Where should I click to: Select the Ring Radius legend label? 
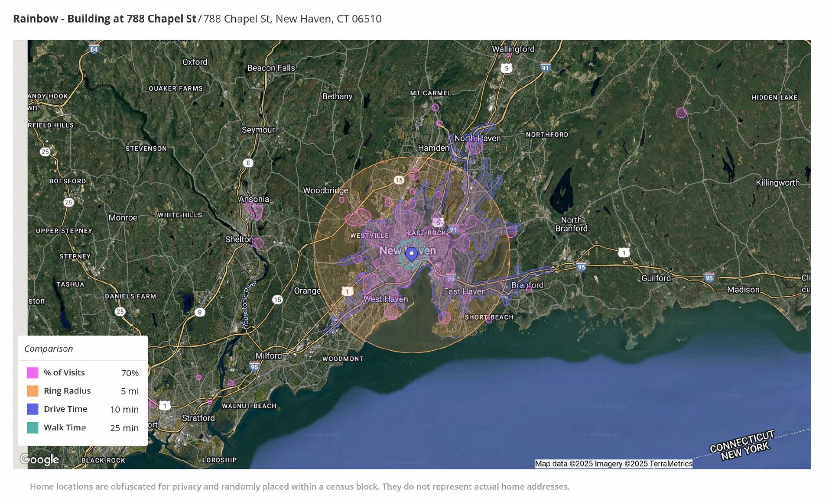[67, 391]
